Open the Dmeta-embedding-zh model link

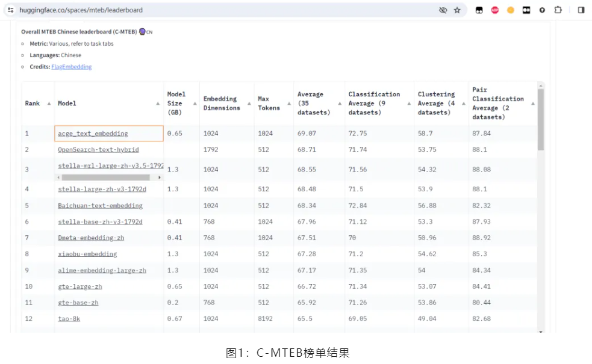[x=91, y=238]
